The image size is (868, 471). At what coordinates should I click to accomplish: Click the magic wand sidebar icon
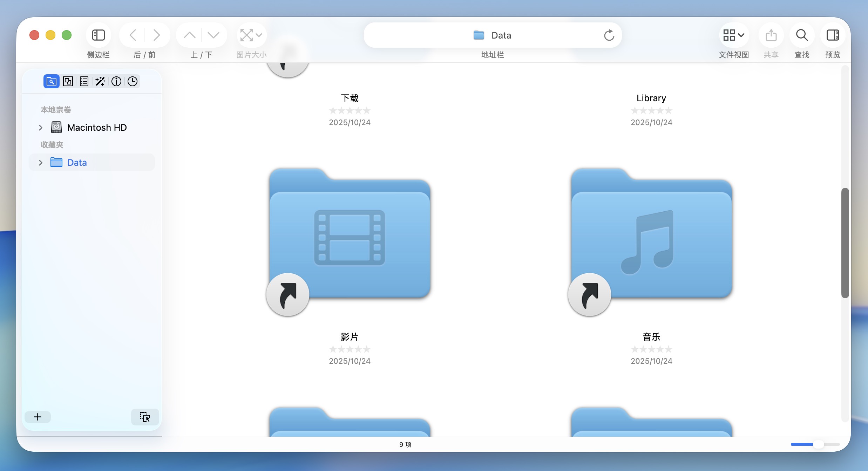(100, 81)
